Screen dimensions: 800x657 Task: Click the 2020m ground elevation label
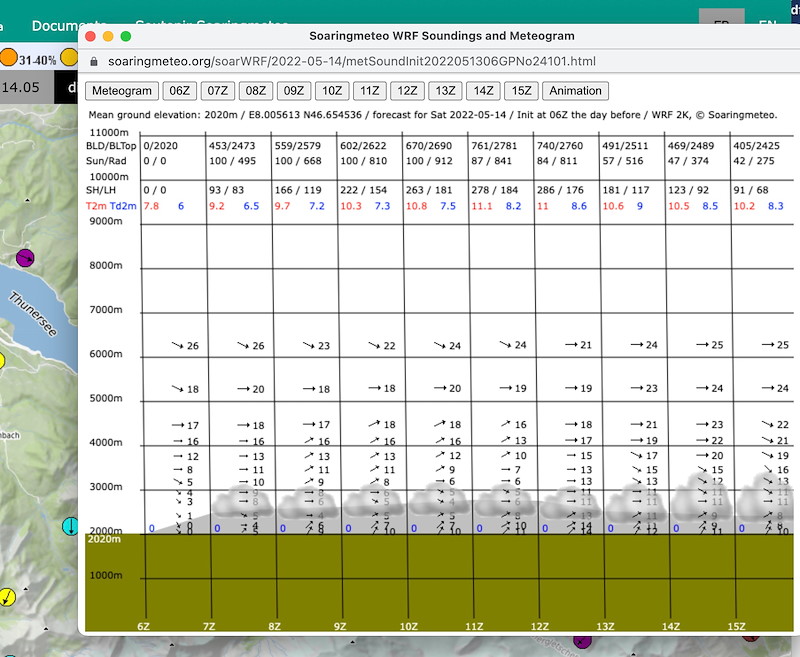[x=104, y=539]
